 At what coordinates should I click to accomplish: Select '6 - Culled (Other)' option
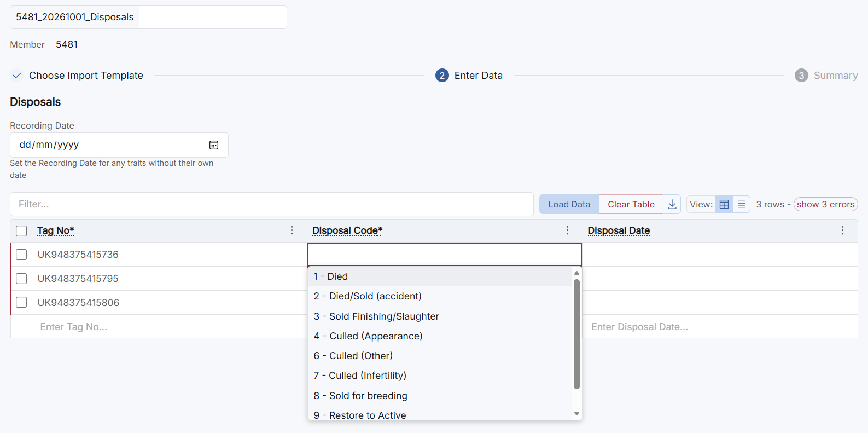440,356
